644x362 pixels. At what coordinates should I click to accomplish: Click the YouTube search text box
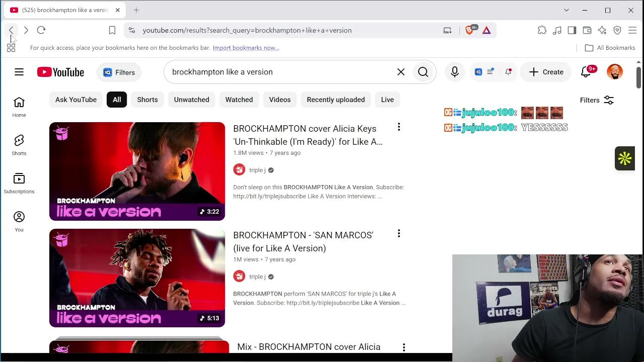pyautogui.click(x=282, y=72)
